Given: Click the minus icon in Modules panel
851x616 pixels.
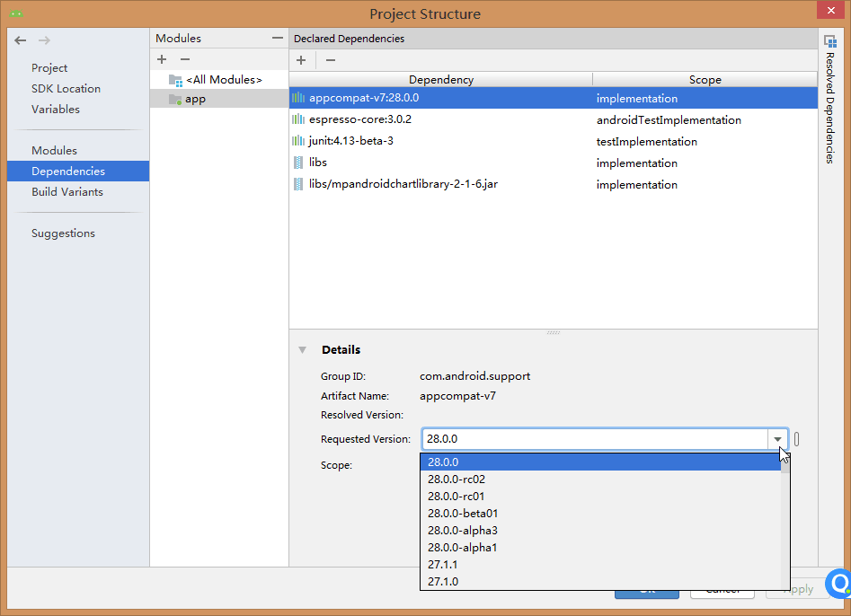Looking at the screenshot, I should [x=185, y=59].
